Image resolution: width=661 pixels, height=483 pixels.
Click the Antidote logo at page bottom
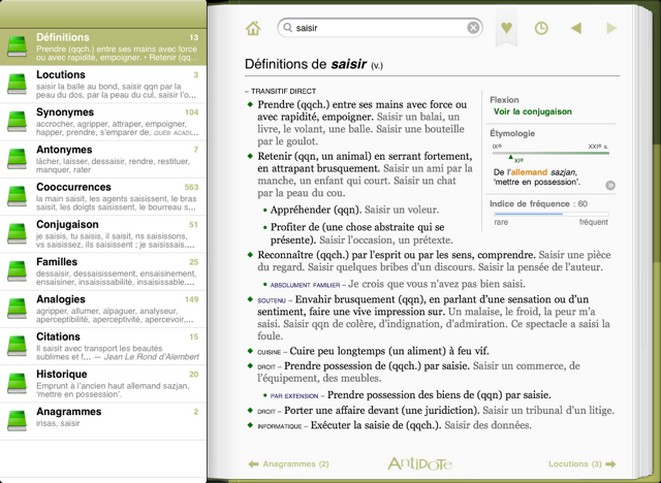(x=420, y=463)
